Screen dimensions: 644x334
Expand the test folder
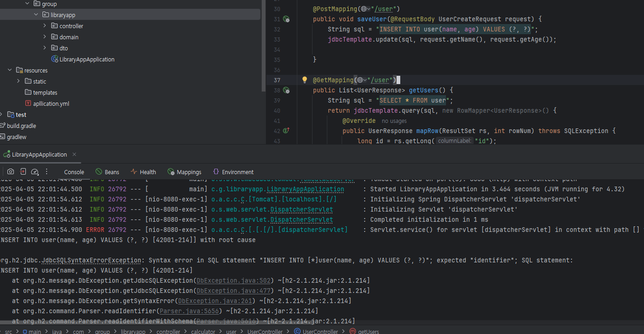click(x=1, y=115)
